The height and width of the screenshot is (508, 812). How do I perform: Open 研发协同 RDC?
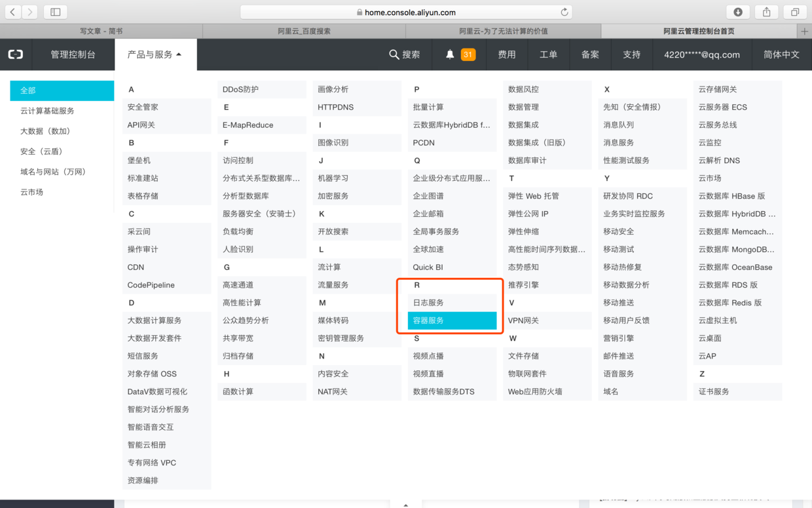tap(642, 196)
